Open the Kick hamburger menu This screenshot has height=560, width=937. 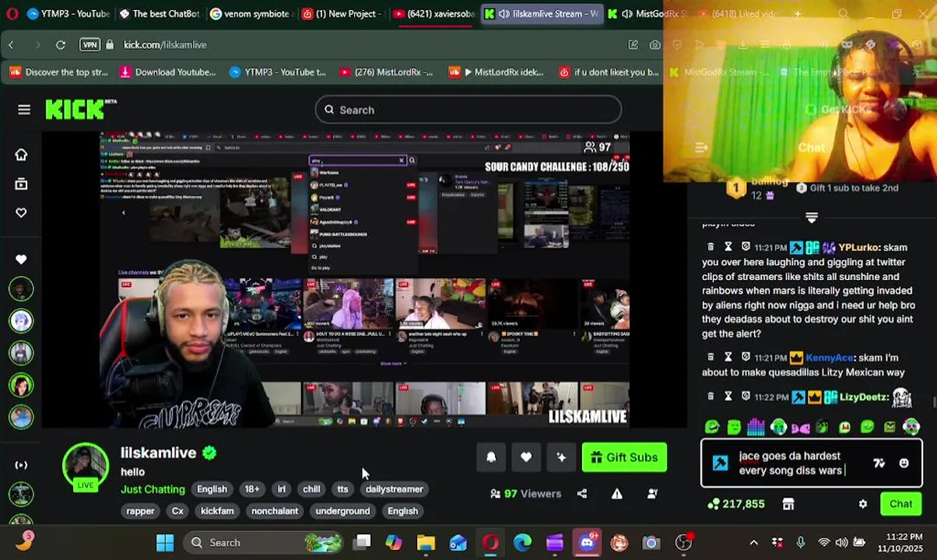[x=24, y=110]
